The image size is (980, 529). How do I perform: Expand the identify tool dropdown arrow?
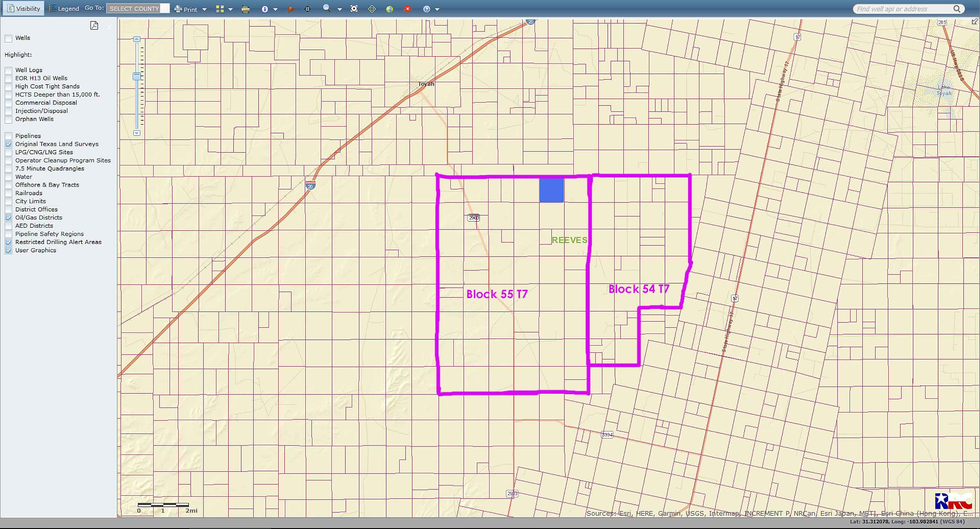[276, 9]
